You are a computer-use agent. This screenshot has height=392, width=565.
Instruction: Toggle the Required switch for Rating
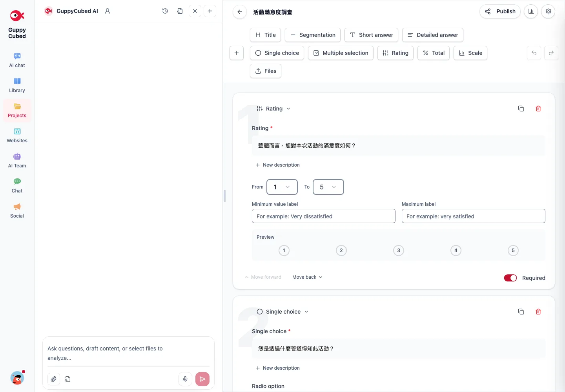coord(510,278)
